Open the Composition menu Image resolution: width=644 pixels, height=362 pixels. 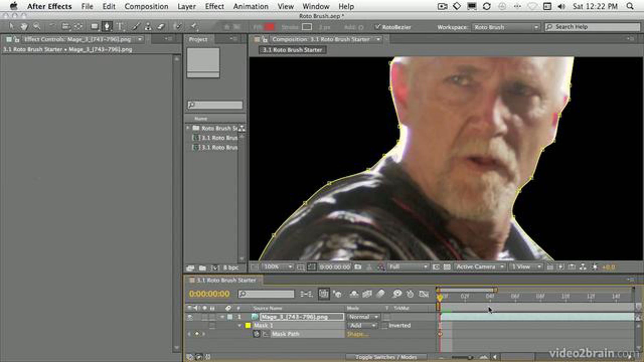pos(146,6)
